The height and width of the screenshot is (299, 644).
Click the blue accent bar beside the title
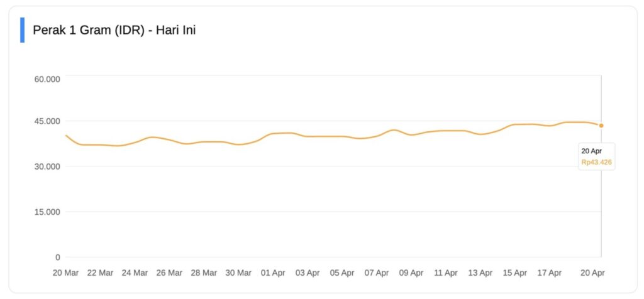[x=23, y=30]
